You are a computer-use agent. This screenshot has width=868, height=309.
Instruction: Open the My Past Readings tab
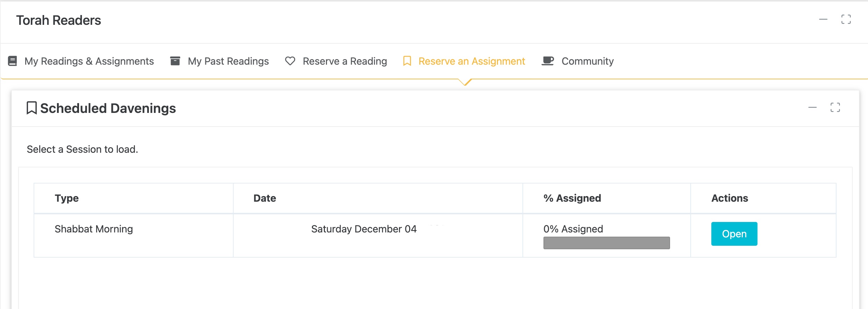pyautogui.click(x=228, y=61)
